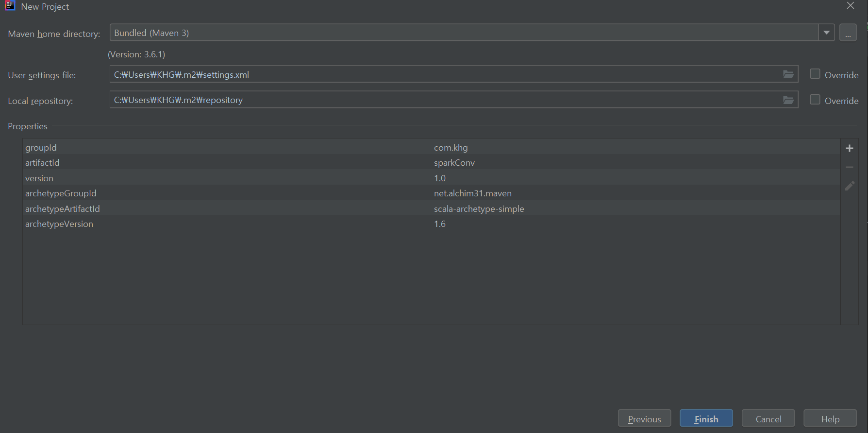Image resolution: width=868 pixels, height=433 pixels.
Task: Open Help for this dialog
Action: coord(830,418)
